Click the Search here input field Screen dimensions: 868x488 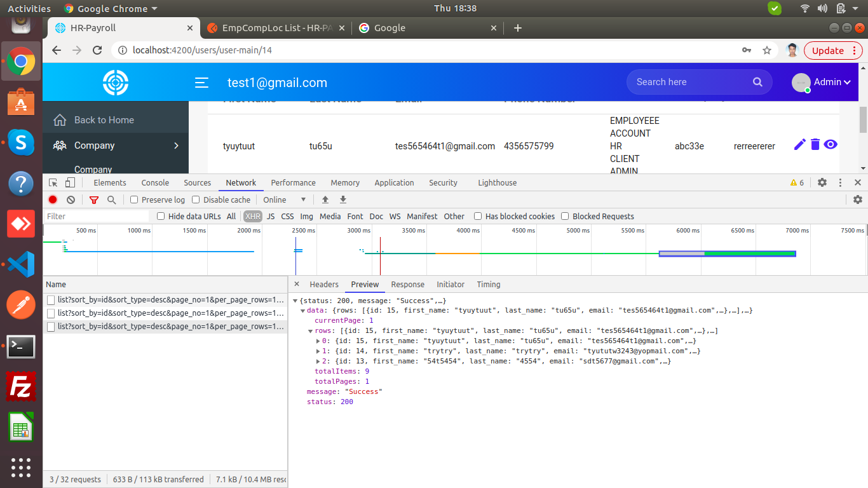[689, 82]
